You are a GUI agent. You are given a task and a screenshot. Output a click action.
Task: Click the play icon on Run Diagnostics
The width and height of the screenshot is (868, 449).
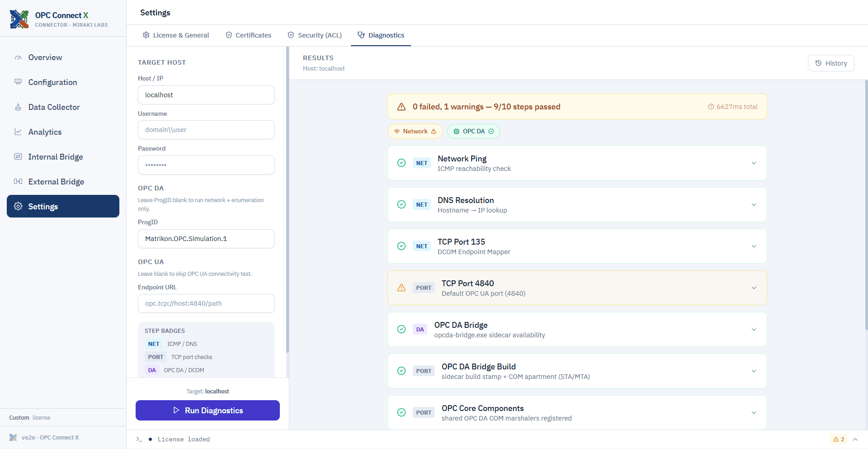click(176, 410)
